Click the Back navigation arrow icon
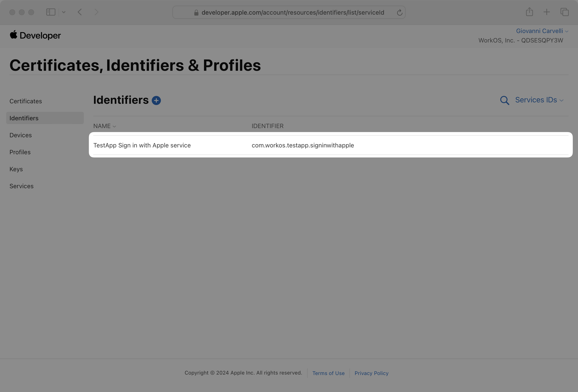 [79, 12]
